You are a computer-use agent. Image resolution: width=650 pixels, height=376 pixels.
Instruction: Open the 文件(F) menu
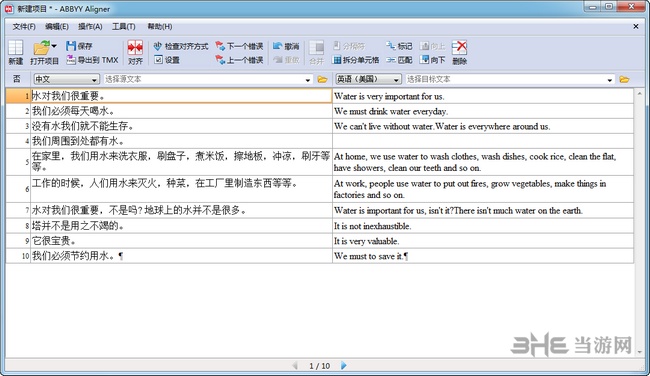tap(24, 27)
